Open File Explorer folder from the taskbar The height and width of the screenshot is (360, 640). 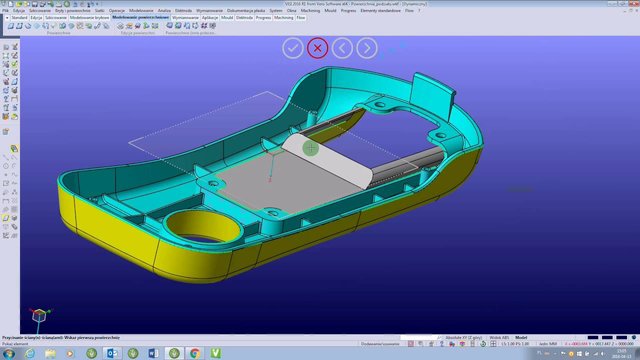(50, 353)
